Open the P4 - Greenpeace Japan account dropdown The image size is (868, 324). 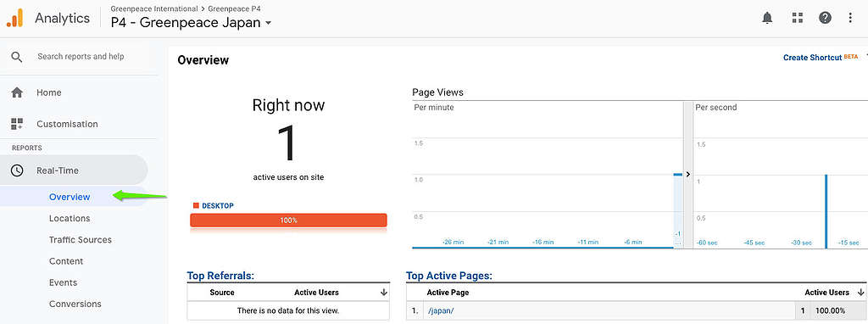point(191,23)
